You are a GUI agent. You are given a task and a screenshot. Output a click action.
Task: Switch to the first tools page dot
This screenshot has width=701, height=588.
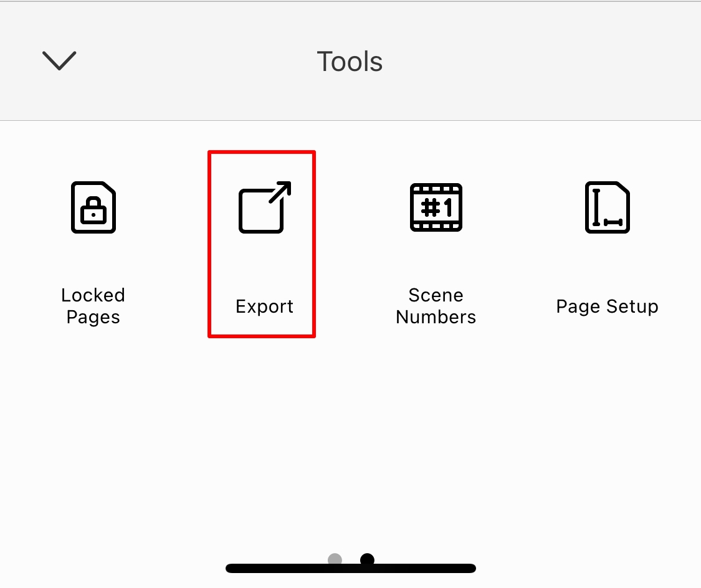(x=335, y=559)
